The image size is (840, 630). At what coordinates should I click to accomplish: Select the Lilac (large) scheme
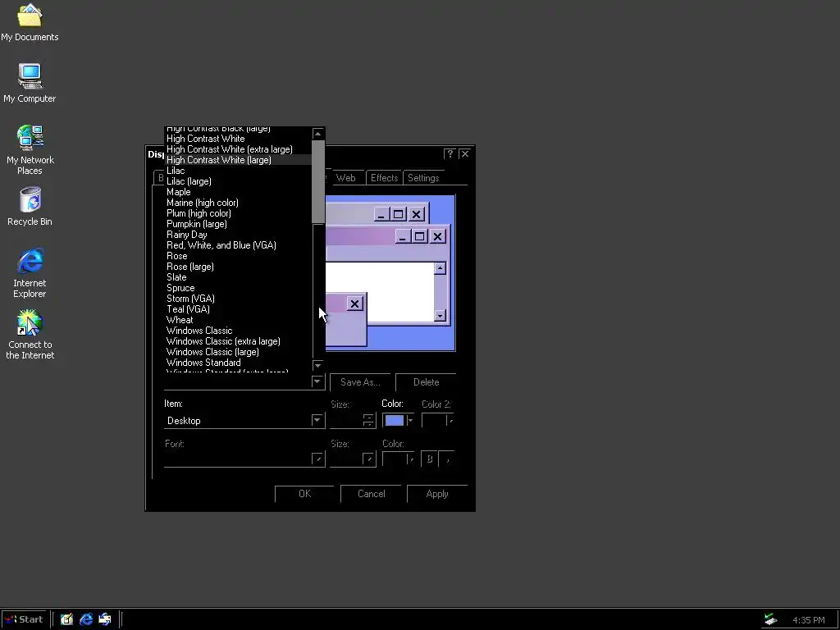[x=238, y=181]
